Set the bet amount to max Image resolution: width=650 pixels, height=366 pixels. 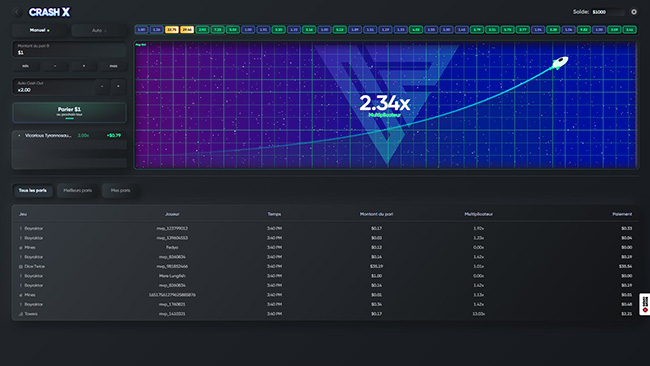(x=113, y=66)
